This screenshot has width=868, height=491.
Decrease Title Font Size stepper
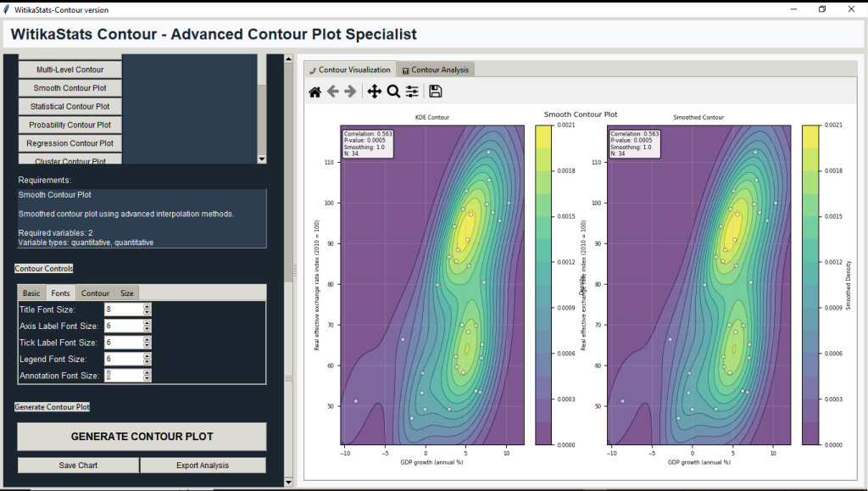pyautogui.click(x=147, y=312)
